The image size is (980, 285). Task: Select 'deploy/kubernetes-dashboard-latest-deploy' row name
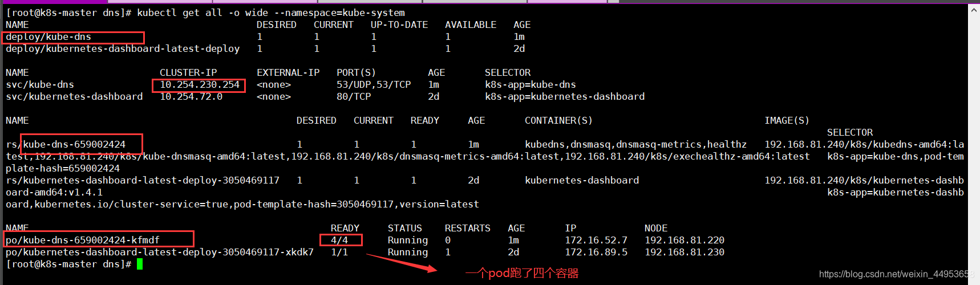[123, 48]
